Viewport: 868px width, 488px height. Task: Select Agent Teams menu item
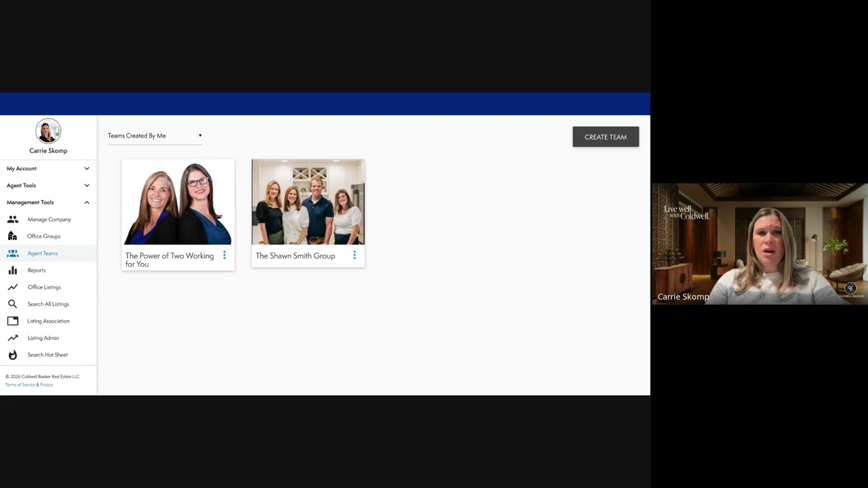[48, 253]
